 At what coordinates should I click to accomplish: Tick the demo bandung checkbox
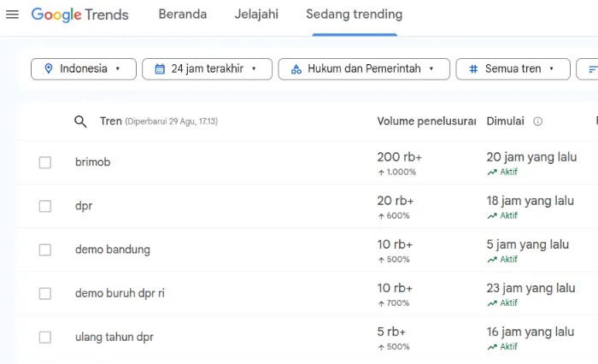(x=45, y=250)
